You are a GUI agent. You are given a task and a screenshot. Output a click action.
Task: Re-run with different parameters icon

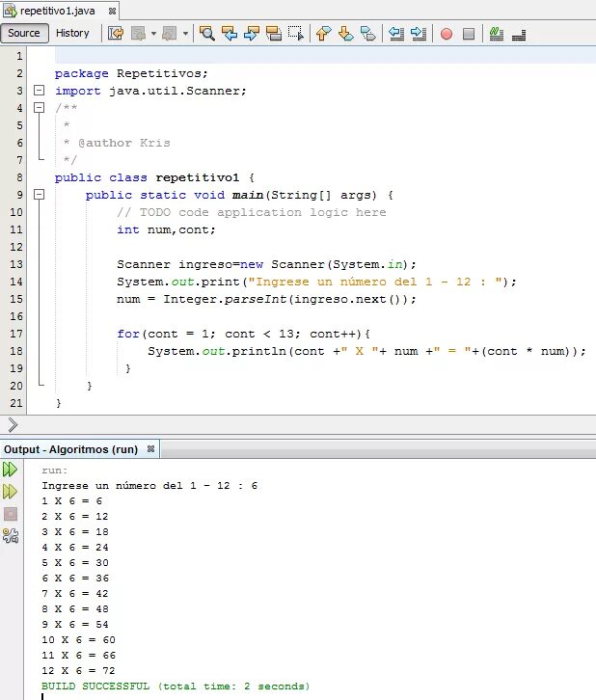pos(10,492)
